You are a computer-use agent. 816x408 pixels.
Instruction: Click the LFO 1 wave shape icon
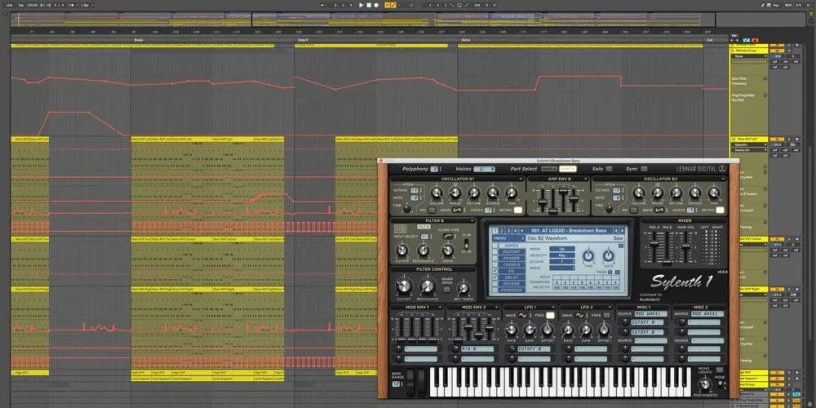pos(522,315)
